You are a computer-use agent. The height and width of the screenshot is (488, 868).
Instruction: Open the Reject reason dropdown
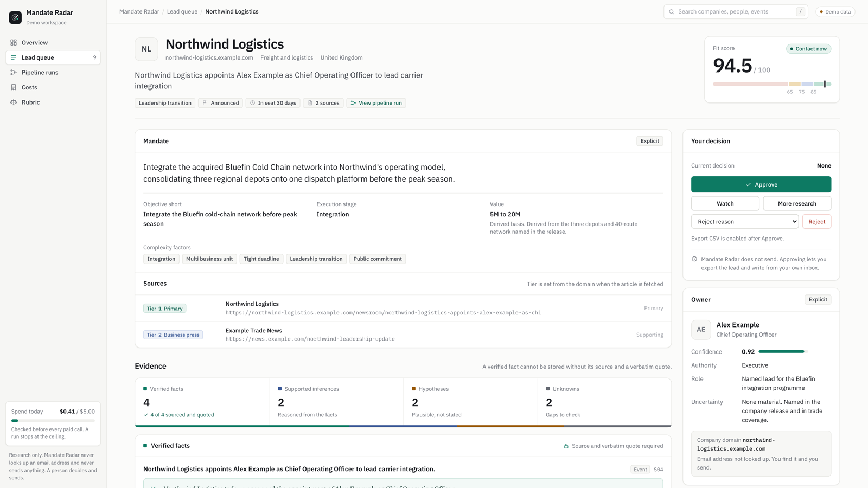(x=745, y=221)
